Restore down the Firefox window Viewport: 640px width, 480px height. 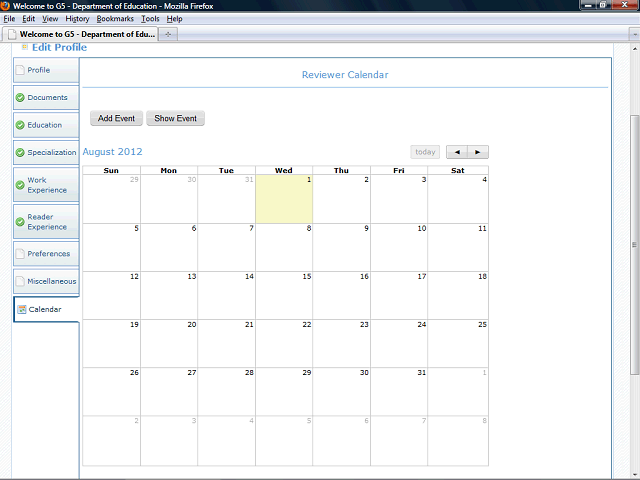coord(603,5)
